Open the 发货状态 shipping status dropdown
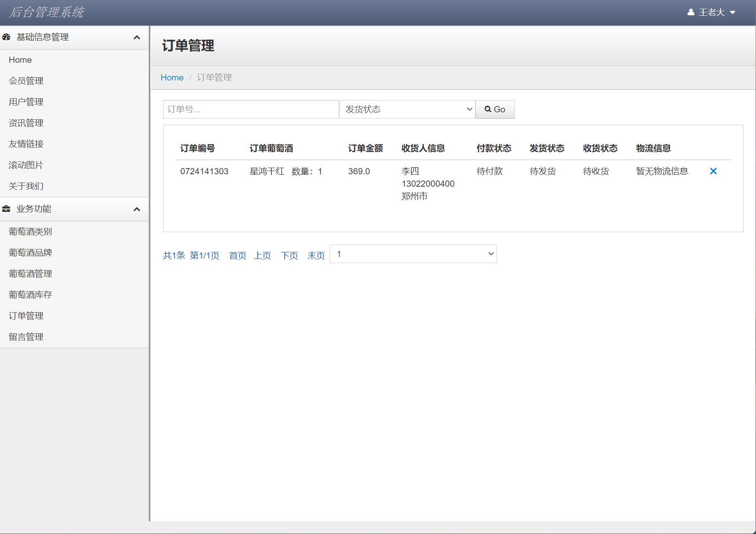 coord(407,109)
